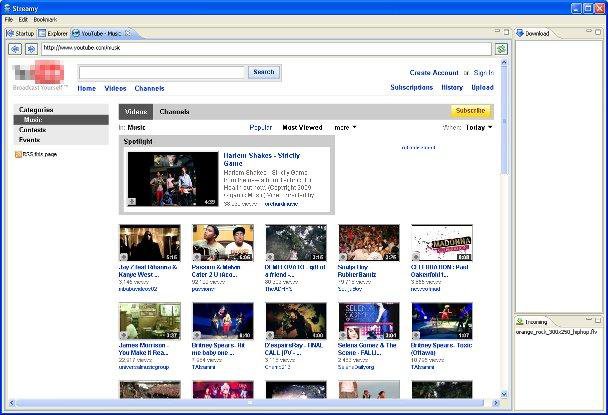608x415 pixels.
Task: Maximize the browser view panel
Action: click(x=506, y=32)
